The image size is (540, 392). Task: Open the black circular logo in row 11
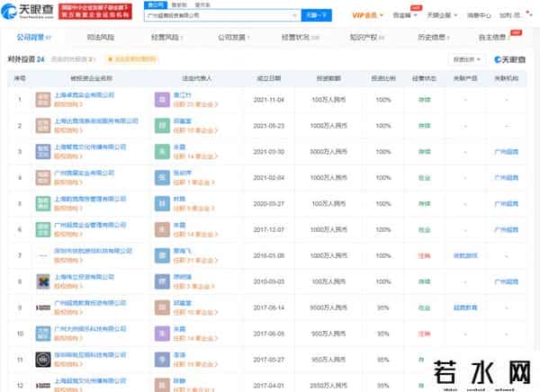pos(43,360)
